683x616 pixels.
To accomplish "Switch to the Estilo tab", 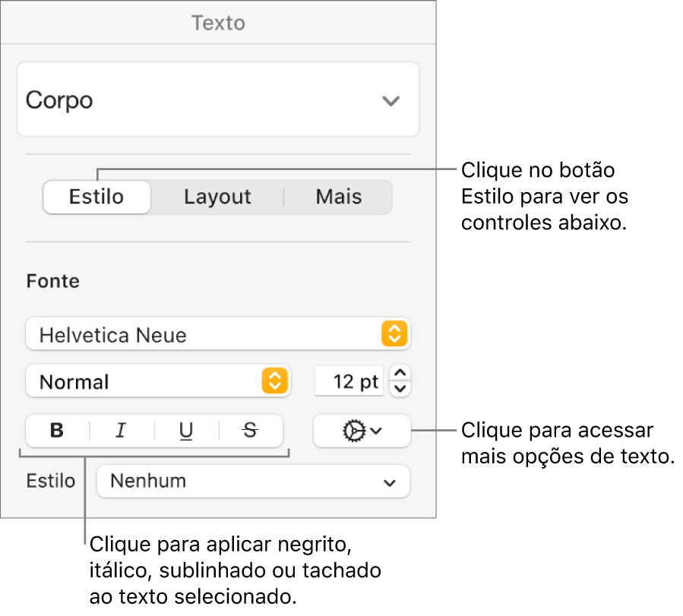I will 96,197.
